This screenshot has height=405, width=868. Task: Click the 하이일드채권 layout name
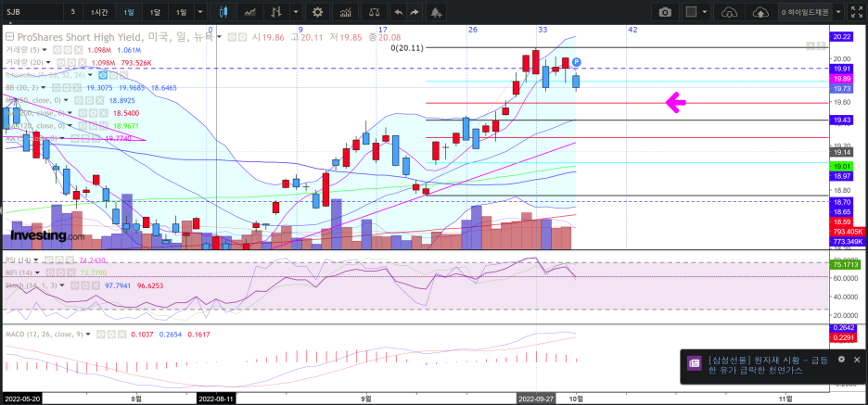804,12
